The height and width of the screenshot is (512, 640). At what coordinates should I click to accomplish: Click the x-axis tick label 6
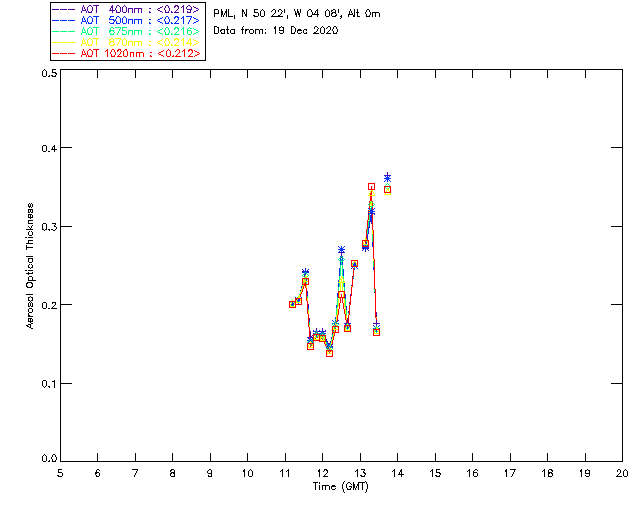[98, 473]
